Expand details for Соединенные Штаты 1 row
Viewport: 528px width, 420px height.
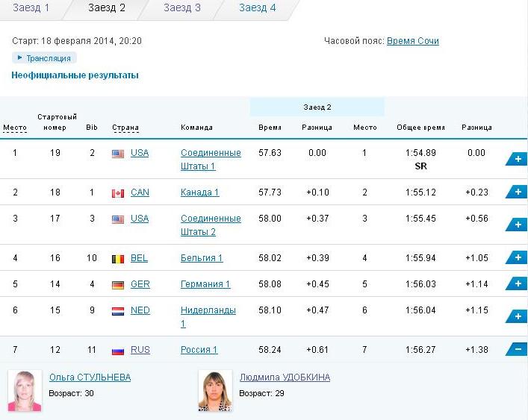click(517, 159)
